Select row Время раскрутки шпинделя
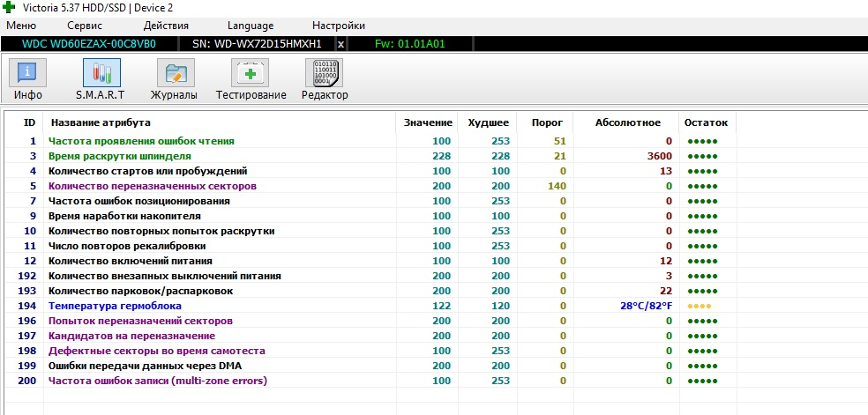Viewport: 868px width, 415px height. click(x=370, y=156)
